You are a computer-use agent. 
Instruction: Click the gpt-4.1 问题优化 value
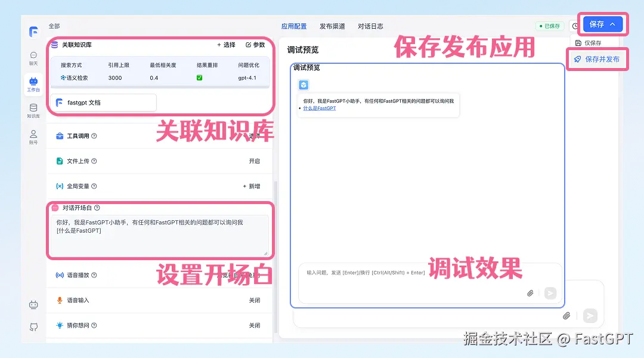coord(247,78)
